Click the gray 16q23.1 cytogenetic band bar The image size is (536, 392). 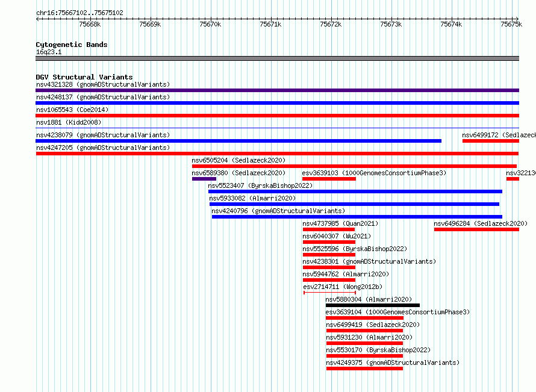coord(277,58)
